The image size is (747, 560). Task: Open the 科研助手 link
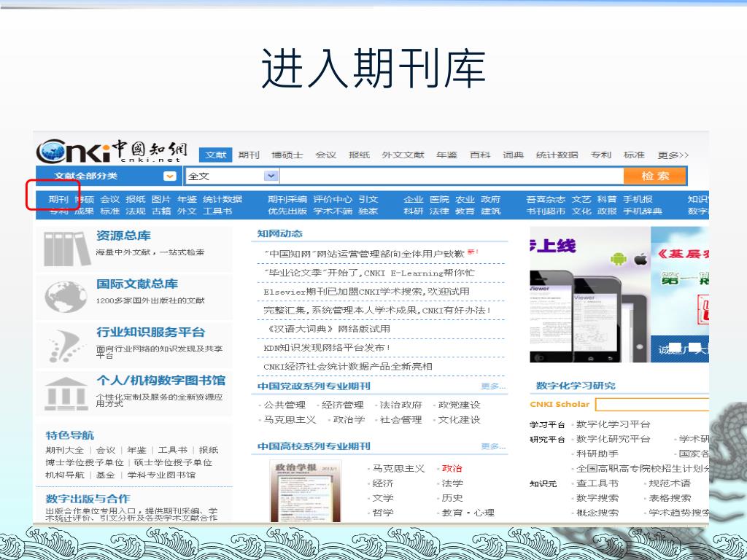(x=597, y=454)
